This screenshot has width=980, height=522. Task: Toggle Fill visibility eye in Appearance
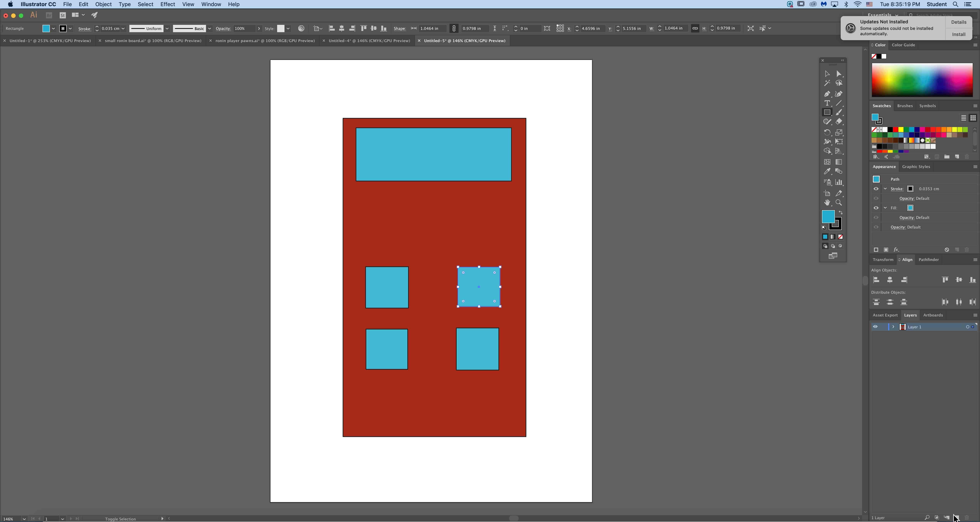[x=876, y=208]
